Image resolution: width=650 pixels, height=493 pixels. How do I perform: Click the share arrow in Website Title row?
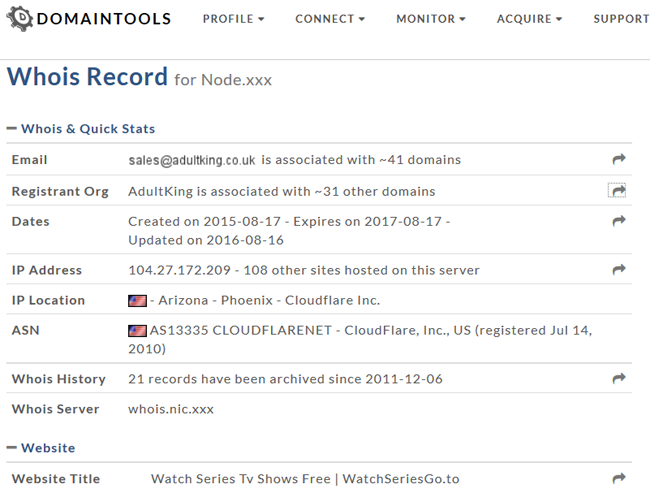619,478
